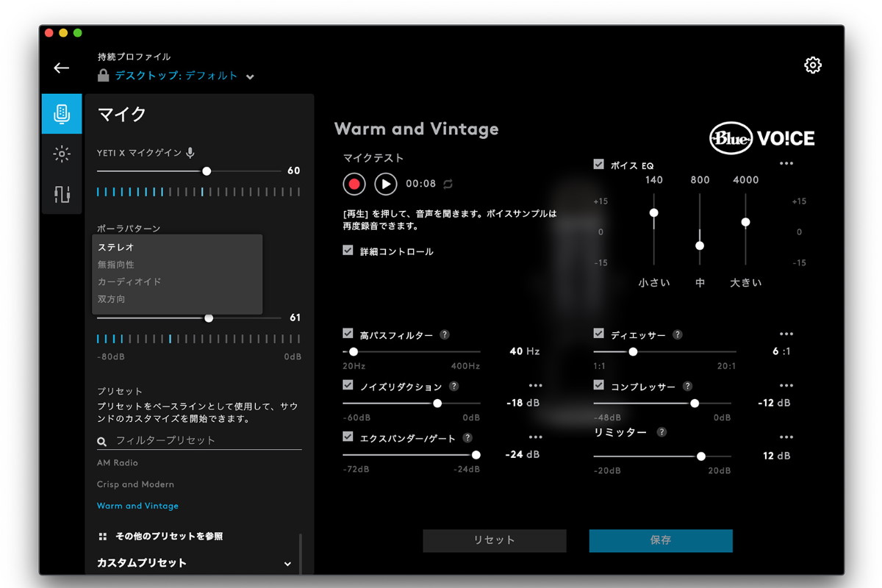The image size is (882, 588).
Task: Click help icon next to ノイズリダクション
Action: coord(454,387)
